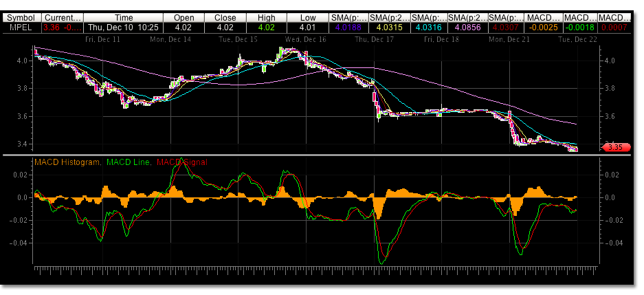
Task: Click the green MACD Line legend label
Action: [129, 162]
